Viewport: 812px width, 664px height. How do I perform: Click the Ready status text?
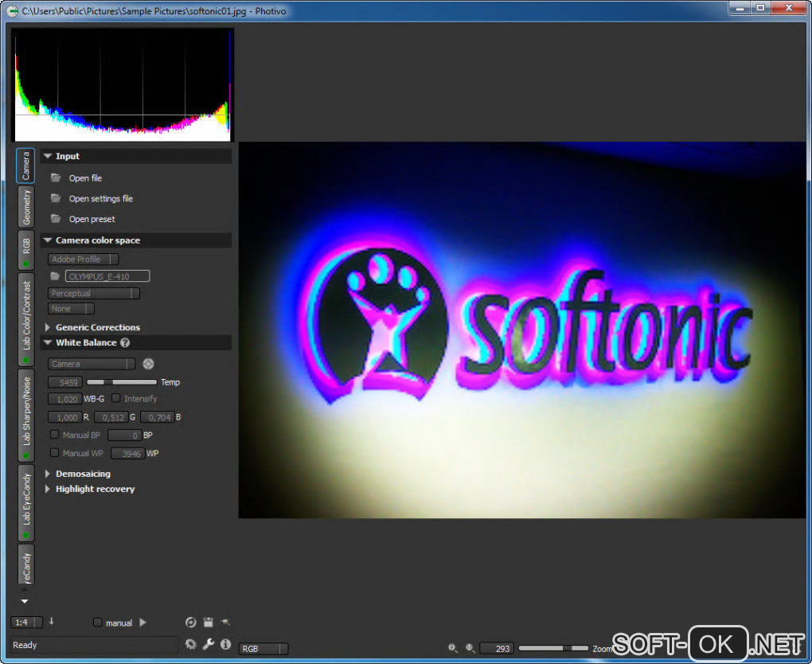[x=25, y=644]
